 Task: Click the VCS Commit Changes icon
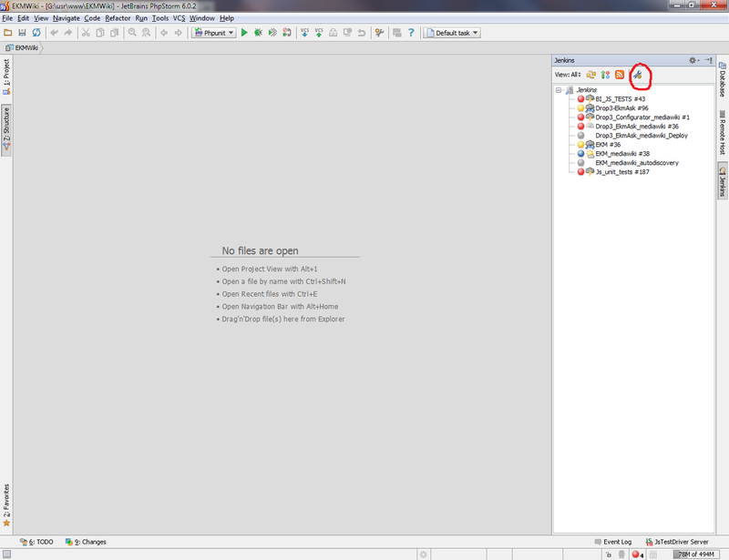tap(319, 33)
